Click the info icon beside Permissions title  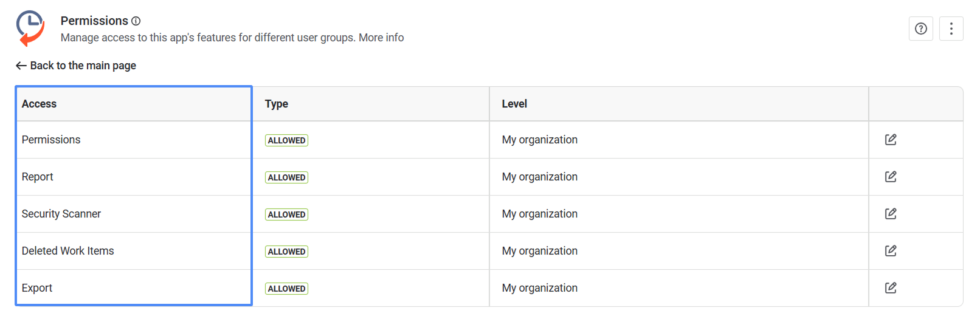tap(136, 21)
